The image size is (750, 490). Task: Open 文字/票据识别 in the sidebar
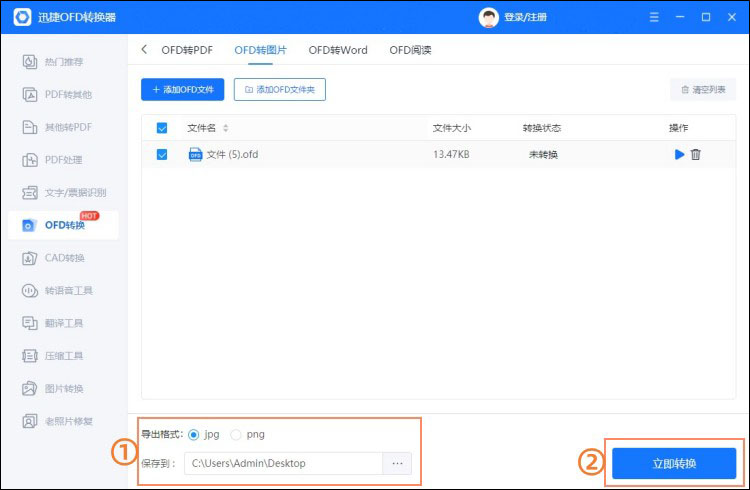point(64,192)
